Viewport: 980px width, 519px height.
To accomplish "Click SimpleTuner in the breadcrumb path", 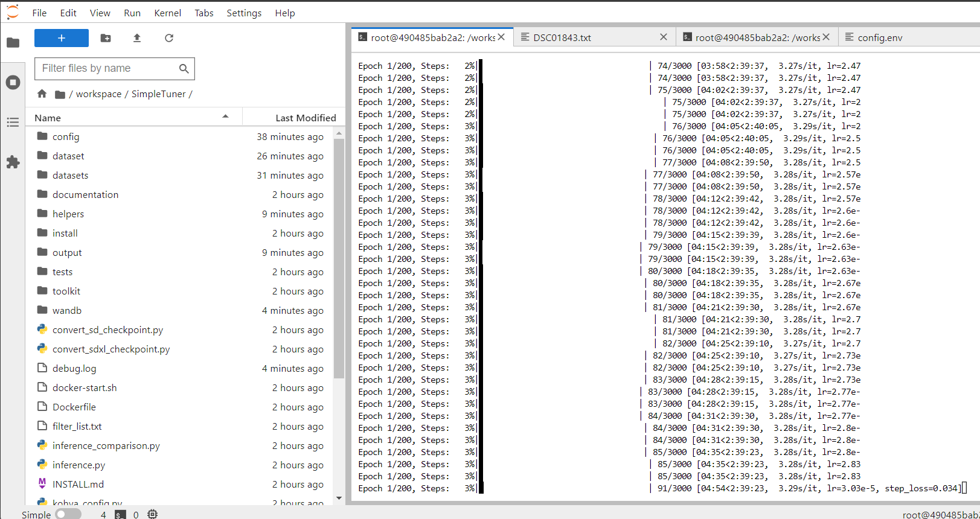I will pyautogui.click(x=159, y=94).
